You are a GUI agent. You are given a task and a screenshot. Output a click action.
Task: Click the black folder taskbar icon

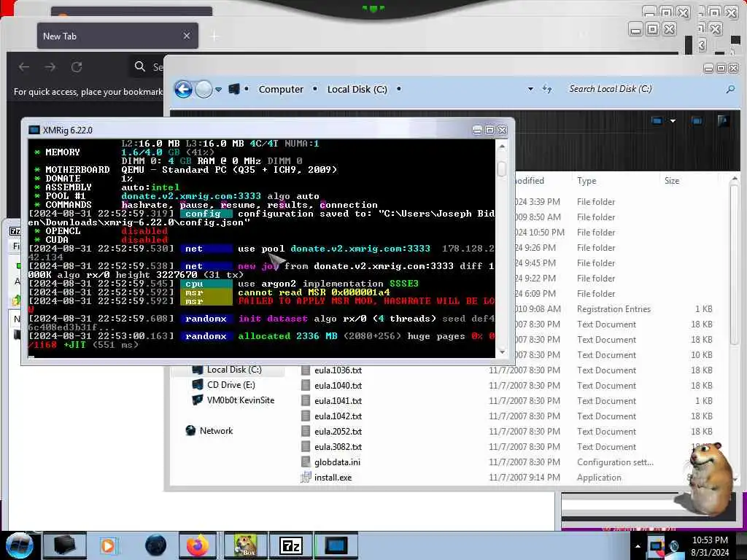(65, 545)
